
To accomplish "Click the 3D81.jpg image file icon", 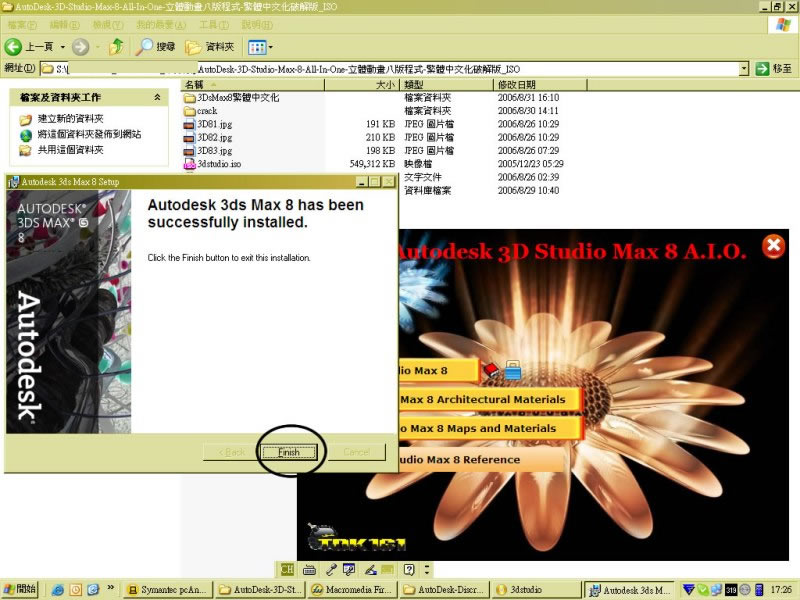I will 190,124.
